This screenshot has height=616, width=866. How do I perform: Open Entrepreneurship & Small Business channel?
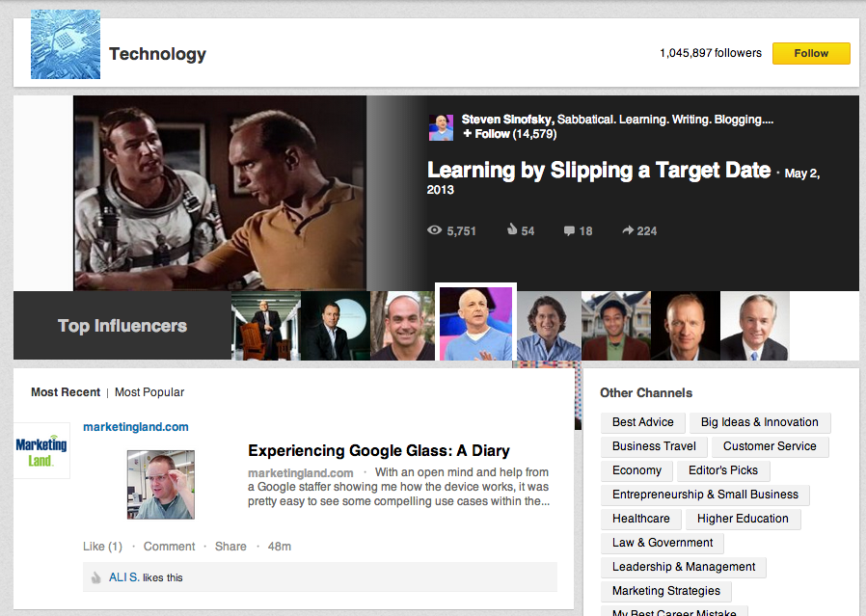pyautogui.click(x=705, y=495)
